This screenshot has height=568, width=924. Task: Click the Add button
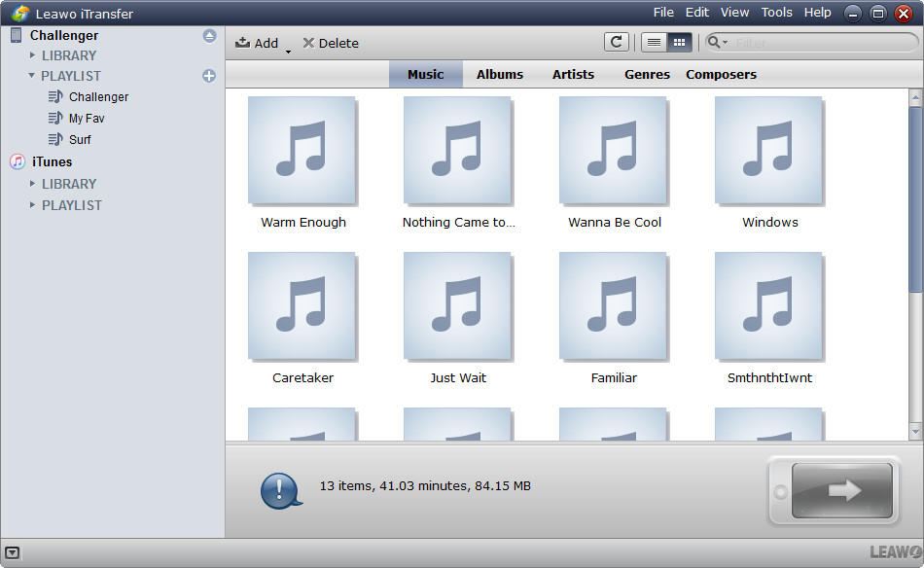click(x=257, y=43)
